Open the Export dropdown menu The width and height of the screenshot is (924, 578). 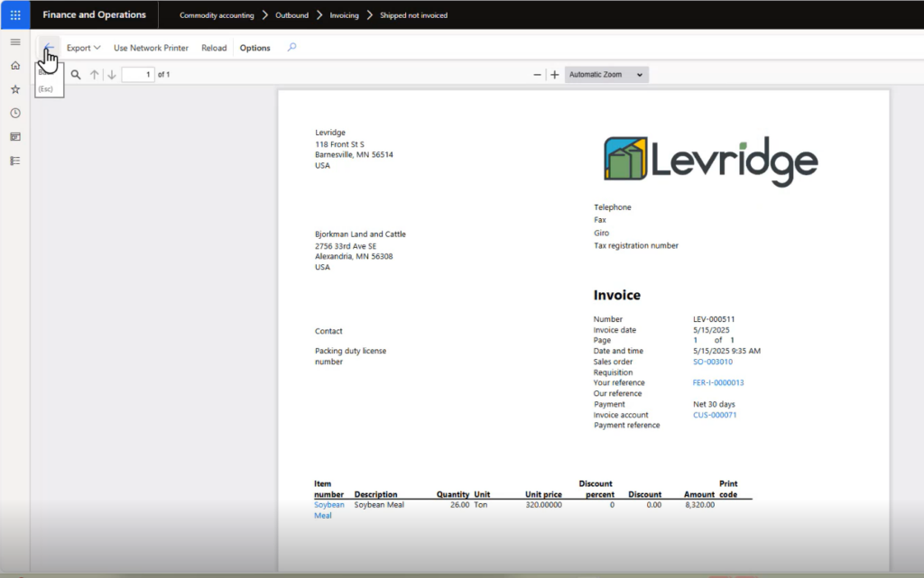pos(83,48)
